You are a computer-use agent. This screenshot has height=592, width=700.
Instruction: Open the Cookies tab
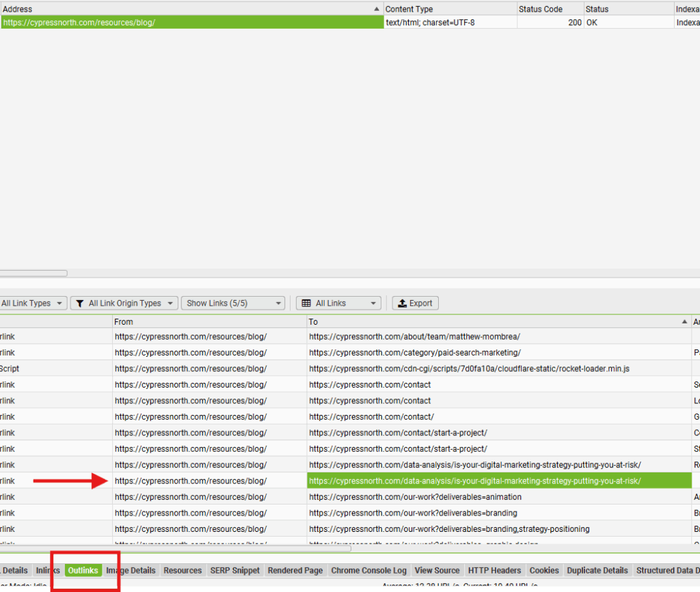[544, 570]
